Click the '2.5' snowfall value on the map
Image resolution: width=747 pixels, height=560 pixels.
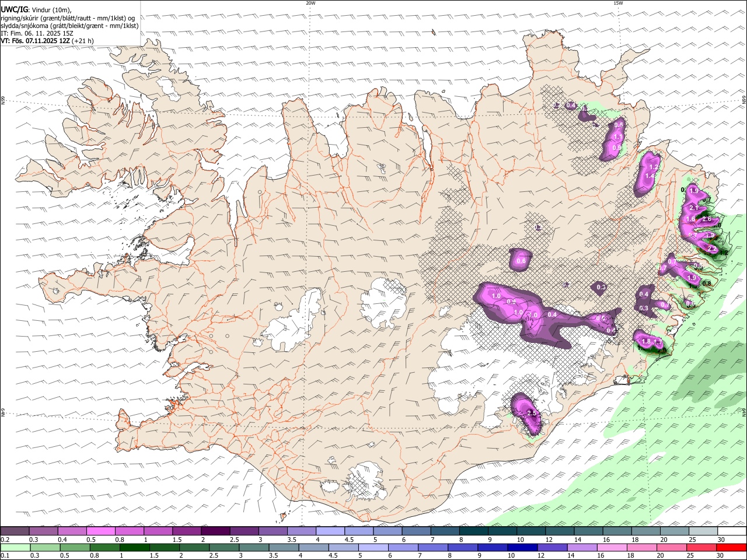coord(531,413)
